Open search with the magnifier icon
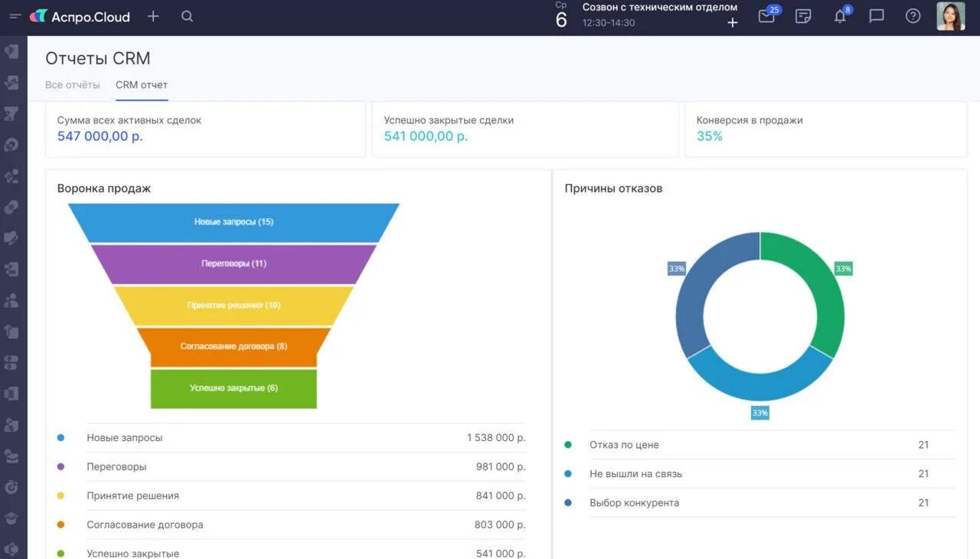This screenshot has width=980, height=559. pyautogui.click(x=187, y=16)
